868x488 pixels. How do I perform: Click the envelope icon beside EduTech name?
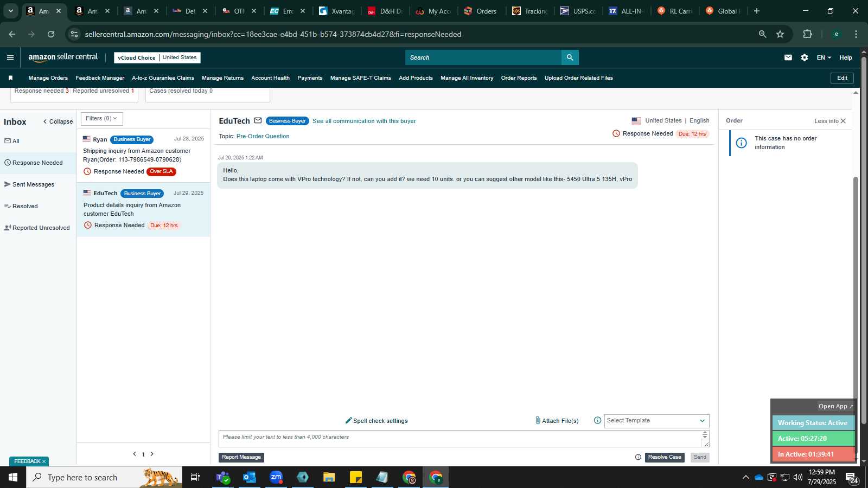tap(258, 120)
